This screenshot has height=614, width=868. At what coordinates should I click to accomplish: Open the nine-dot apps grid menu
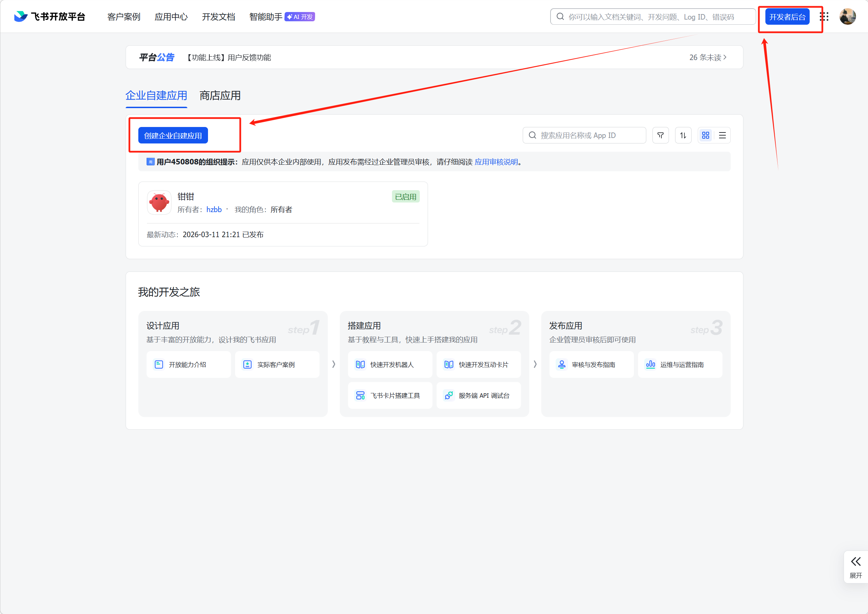click(824, 16)
